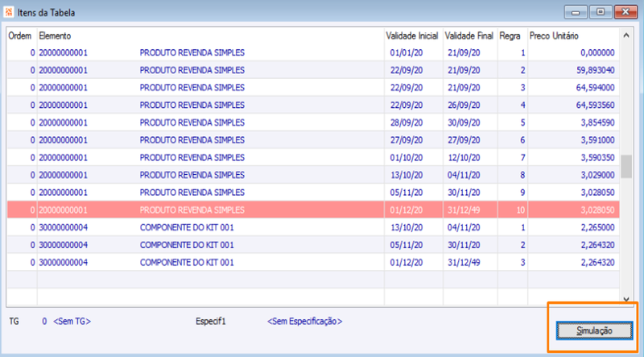Click the scroll down arrow of the table

pyautogui.click(x=626, y=300)
